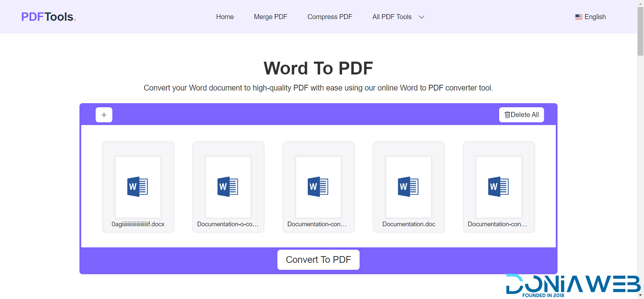Viewport: 644px width, 299px height.
Task: Open the Merge PDF menu item
Action: click(270, 17)
